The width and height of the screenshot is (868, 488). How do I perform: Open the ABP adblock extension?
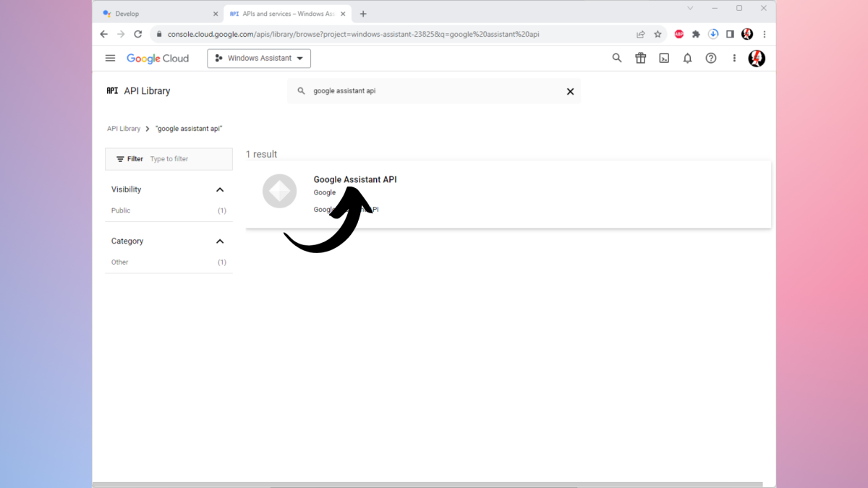click(679, 34)
